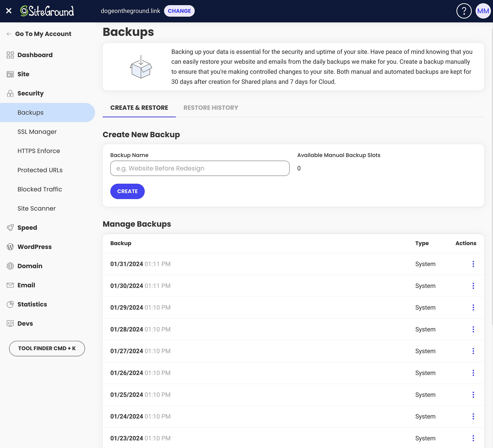This screenshot has height=448, width=493.
Task: Click the Help question mark icon
Action: click(464, 11)
